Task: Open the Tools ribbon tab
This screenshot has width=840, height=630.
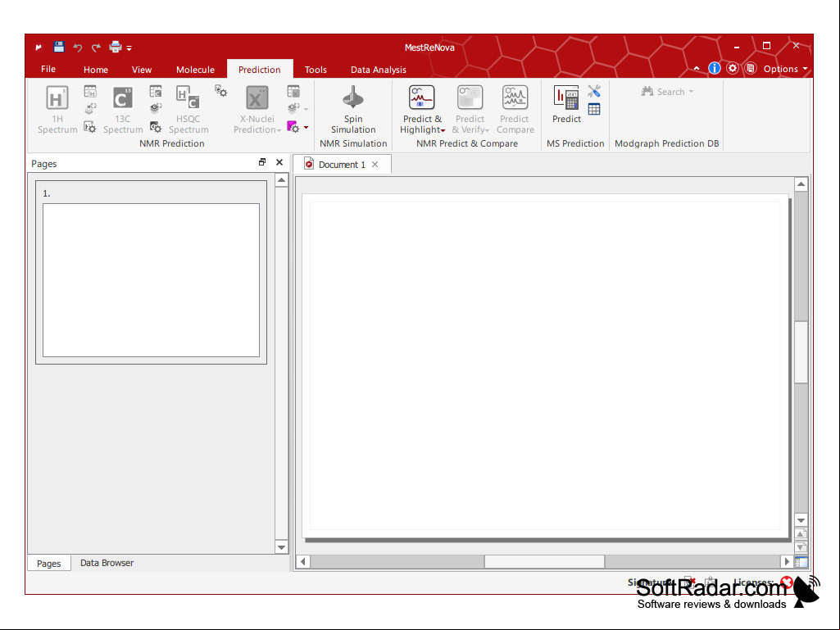Action: 316,70
